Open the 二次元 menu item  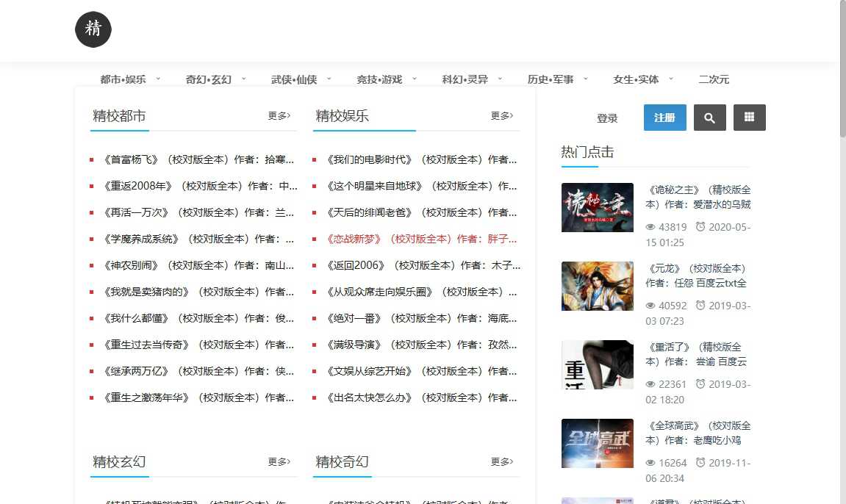[714, 79]
